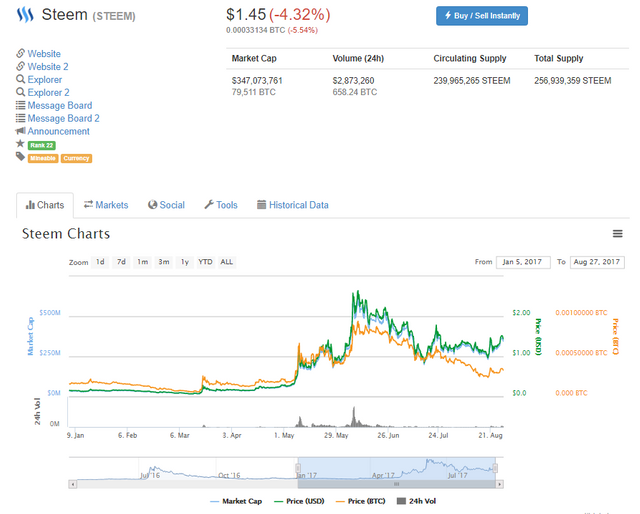Click the 0.00033134 BTC price text
Screen dimensions: 640x514
[x=256, y=30]
